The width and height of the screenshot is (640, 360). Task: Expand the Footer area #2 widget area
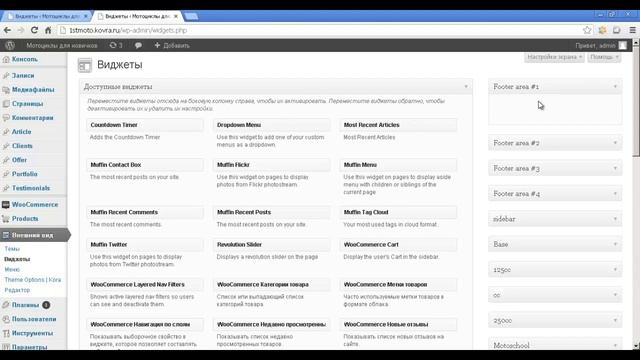555,143
